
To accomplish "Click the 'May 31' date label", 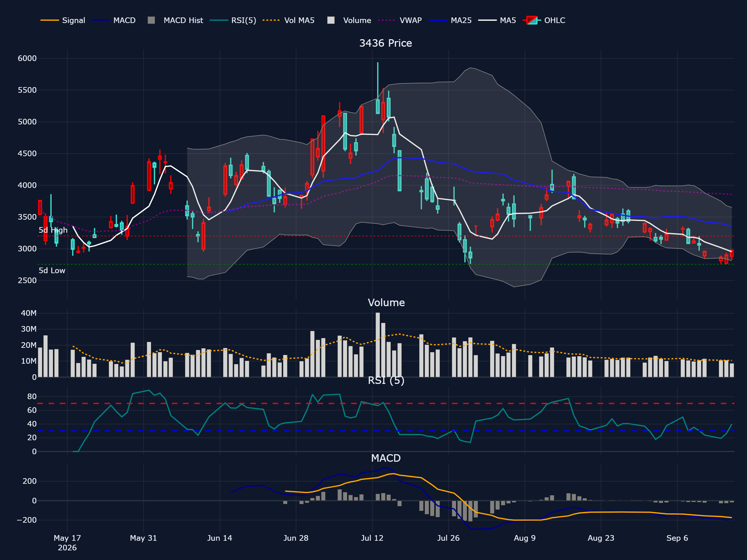I will click(143, 538).
